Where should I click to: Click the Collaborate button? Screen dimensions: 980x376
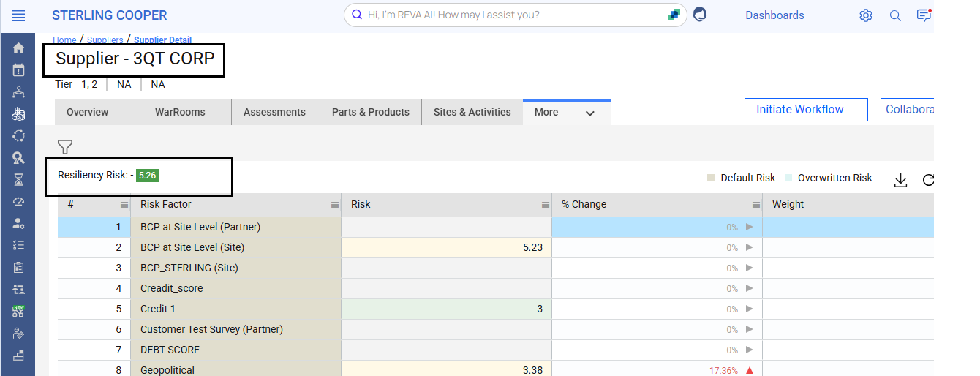tap(908, 109)
